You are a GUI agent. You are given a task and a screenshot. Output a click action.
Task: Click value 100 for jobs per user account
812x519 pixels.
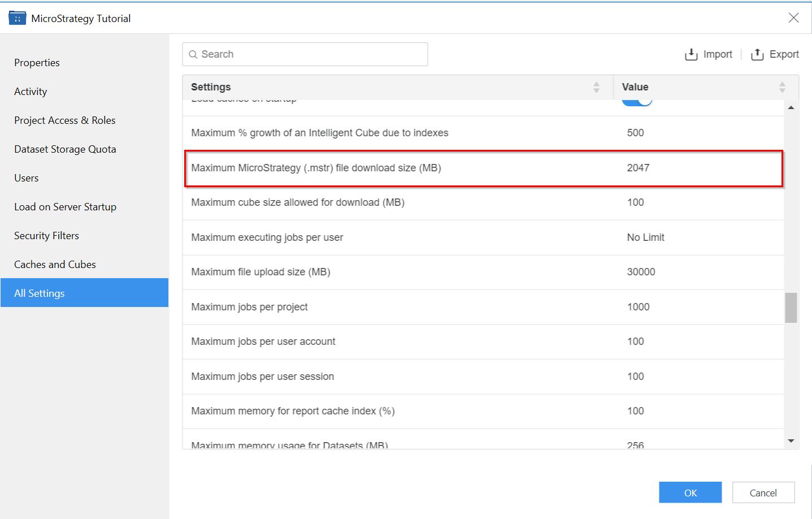636,341
